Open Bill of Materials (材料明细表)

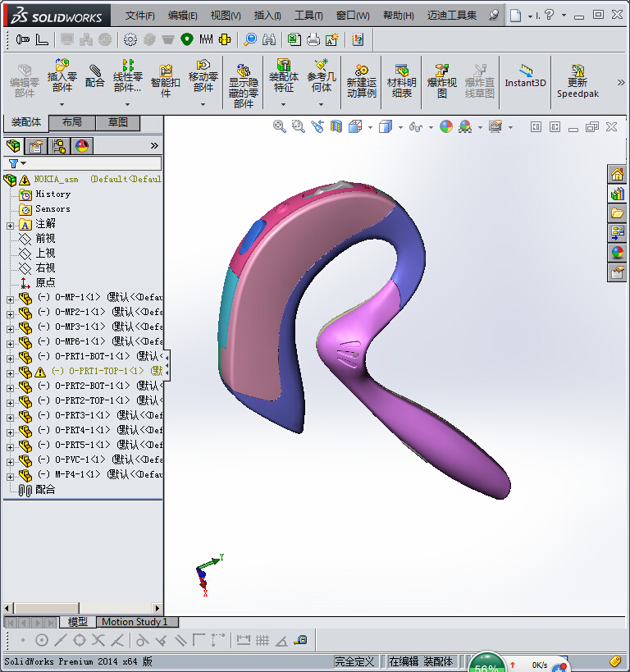coord(402,80)
